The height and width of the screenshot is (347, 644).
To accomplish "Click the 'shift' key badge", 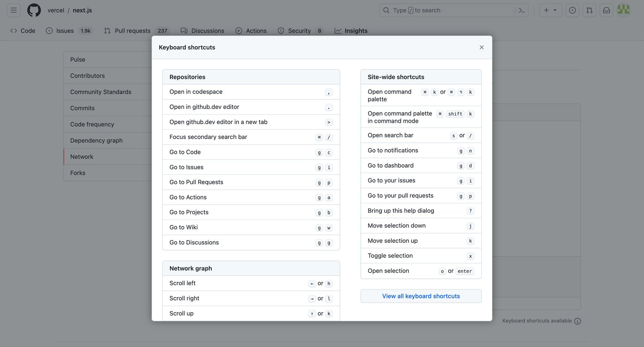I will click(455, 114).
